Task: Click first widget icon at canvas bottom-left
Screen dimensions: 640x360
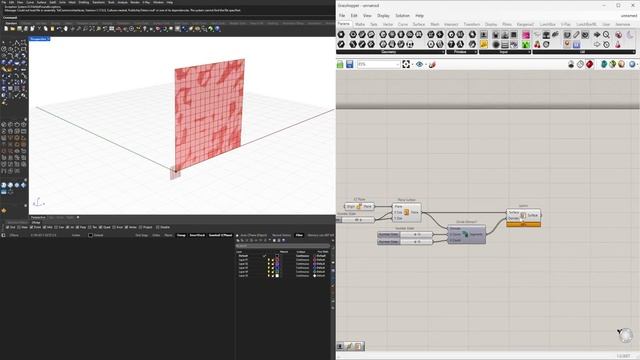Action: [x=340, y=346]
